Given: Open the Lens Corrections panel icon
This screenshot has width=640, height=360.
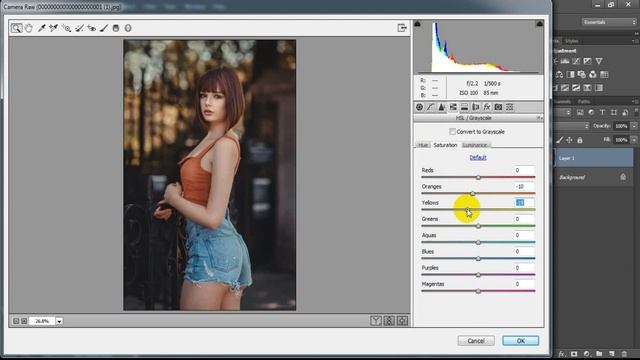Looking at the screenshot, I should pos(476,107).
